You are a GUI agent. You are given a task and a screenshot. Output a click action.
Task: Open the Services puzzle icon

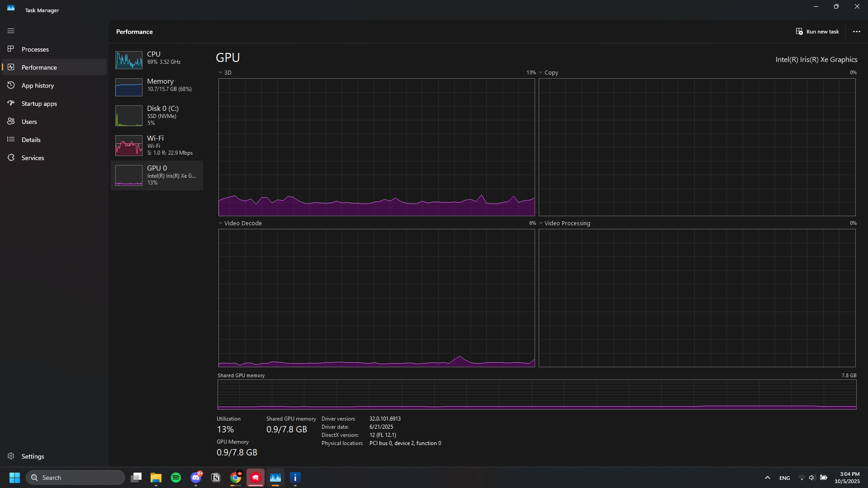pos(11,157)
